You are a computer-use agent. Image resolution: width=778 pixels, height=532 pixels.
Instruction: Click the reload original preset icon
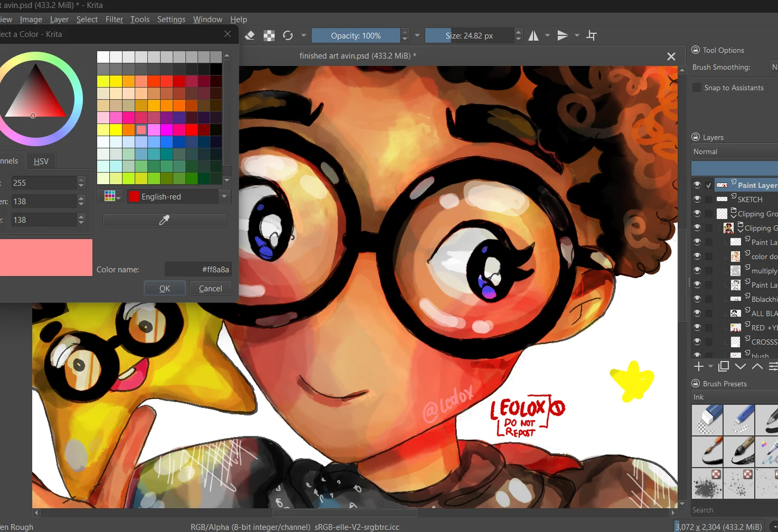(288, 35)
